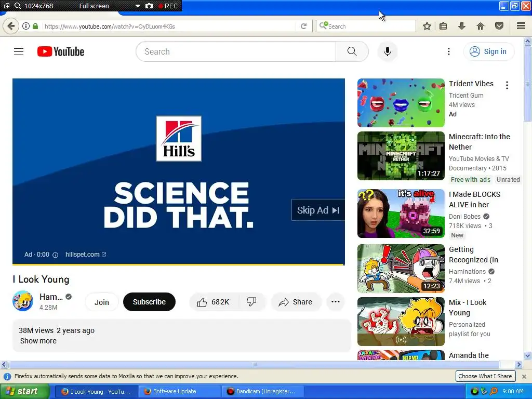Open the Windows start menu
This screenshot has width=532, height=399.
(24, 392)
